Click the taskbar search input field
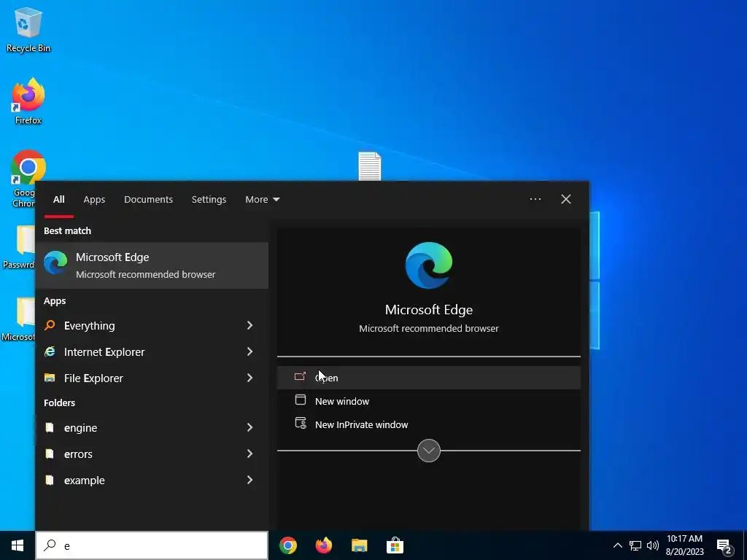 [152, 545]
